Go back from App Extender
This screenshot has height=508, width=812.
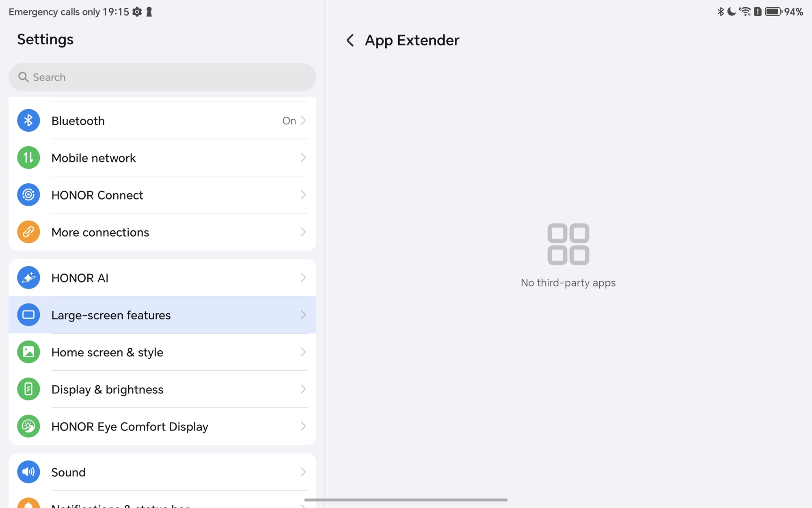click(x=350, y=40)
